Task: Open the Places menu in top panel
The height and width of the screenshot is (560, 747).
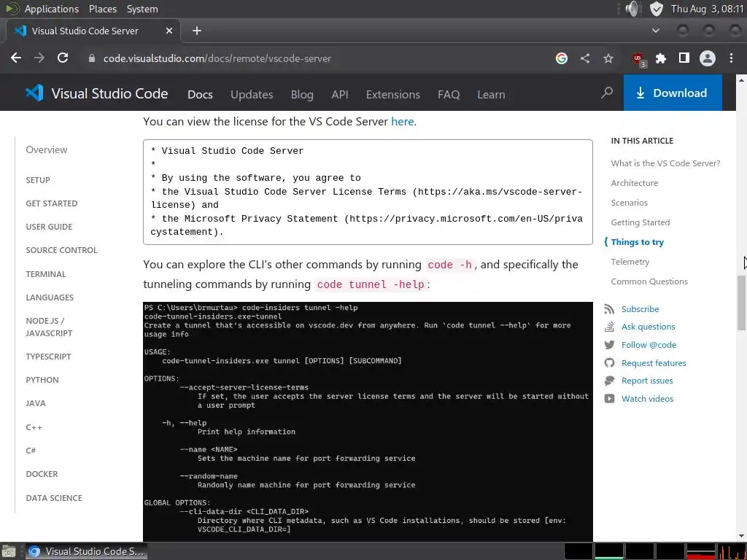Action: 102,9
